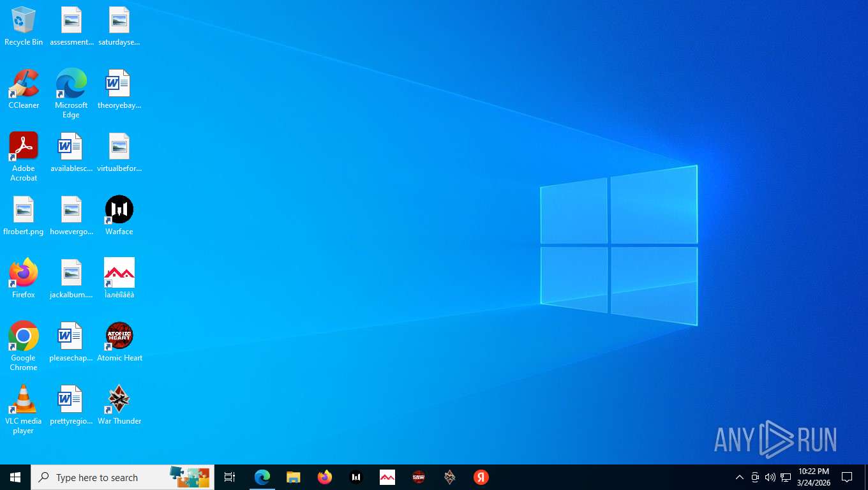
Task: Open the Recycle Bin desktop icon
Action: pyautogui.click(x=24, y=26)
